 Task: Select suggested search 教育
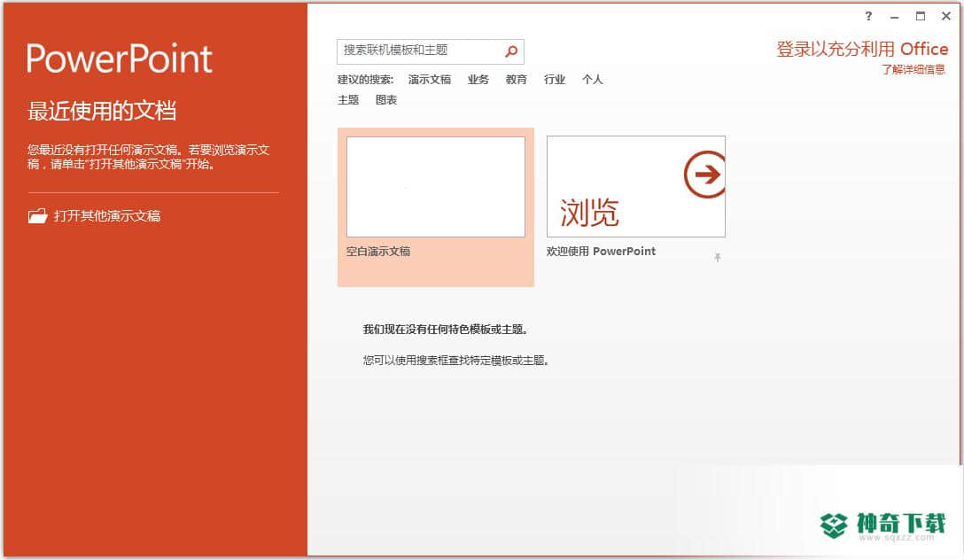516,79
